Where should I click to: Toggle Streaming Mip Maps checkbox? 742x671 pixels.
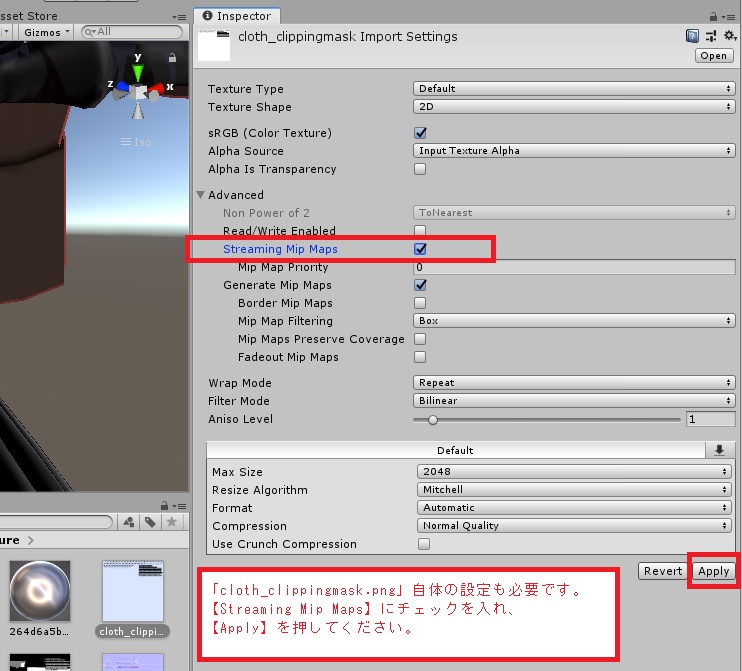point(420,249)
